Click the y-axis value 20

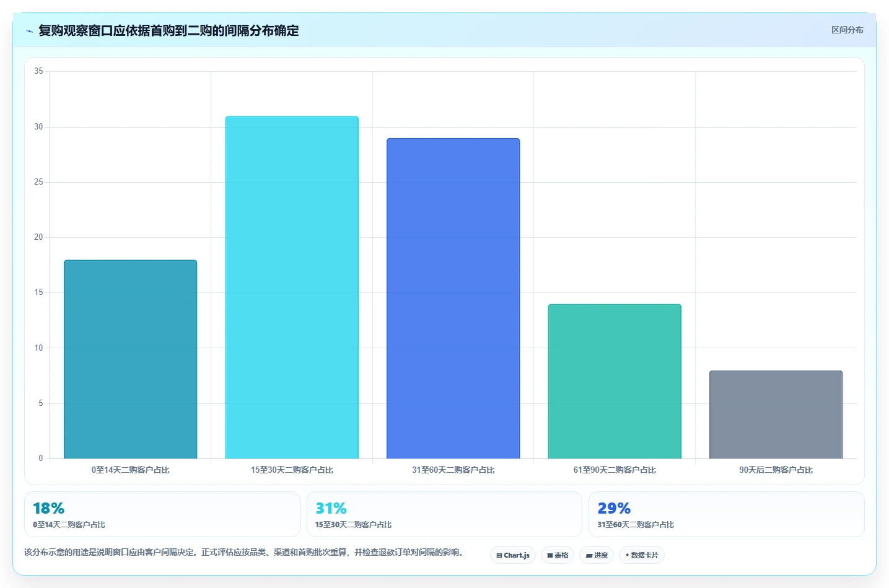tap(38, 237)
